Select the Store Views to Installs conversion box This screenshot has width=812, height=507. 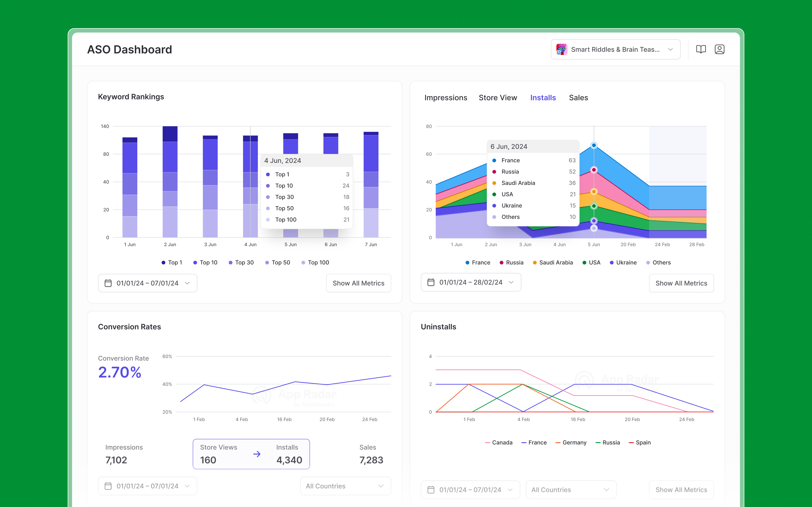[251, 454]
